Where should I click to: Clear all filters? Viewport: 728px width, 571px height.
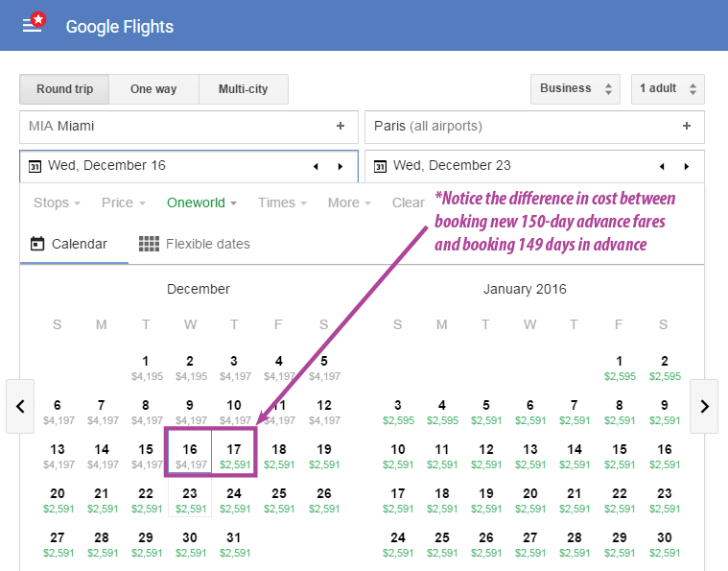pyautogui.click(x=408, y=202)
